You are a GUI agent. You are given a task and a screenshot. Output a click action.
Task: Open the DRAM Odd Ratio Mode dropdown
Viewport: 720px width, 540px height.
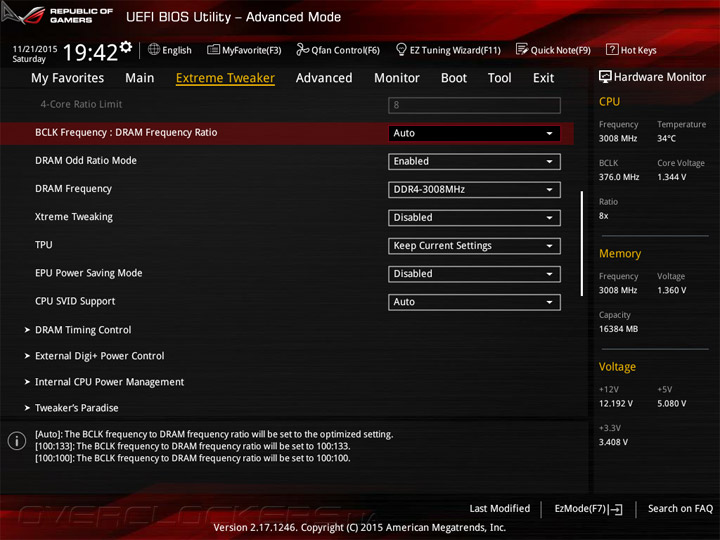[474, 161]
